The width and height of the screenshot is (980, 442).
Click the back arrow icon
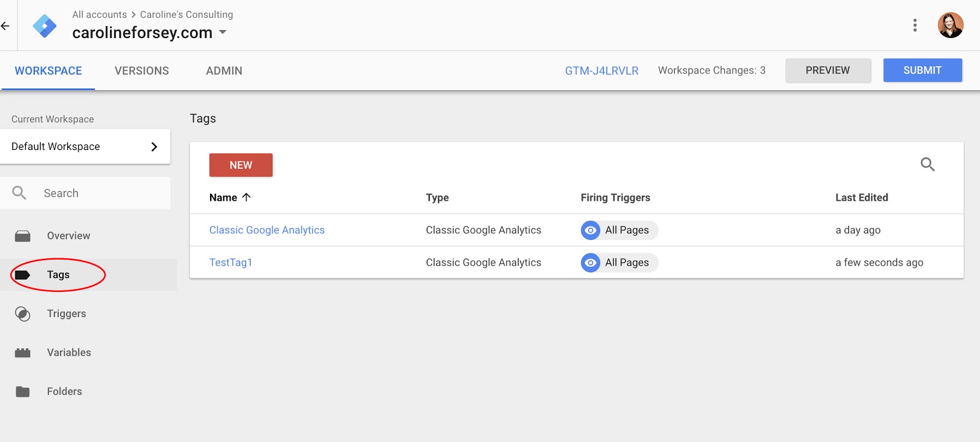tap(6, 26)
